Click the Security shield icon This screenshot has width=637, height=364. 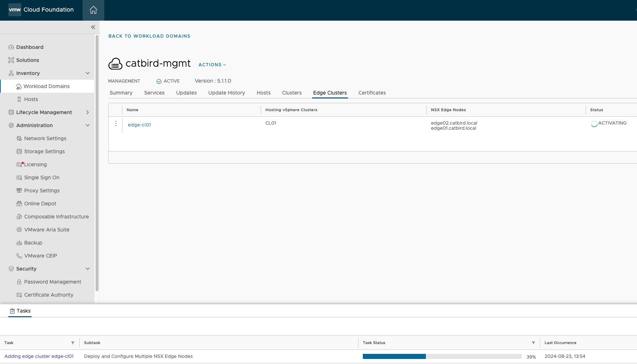point(11,269)
